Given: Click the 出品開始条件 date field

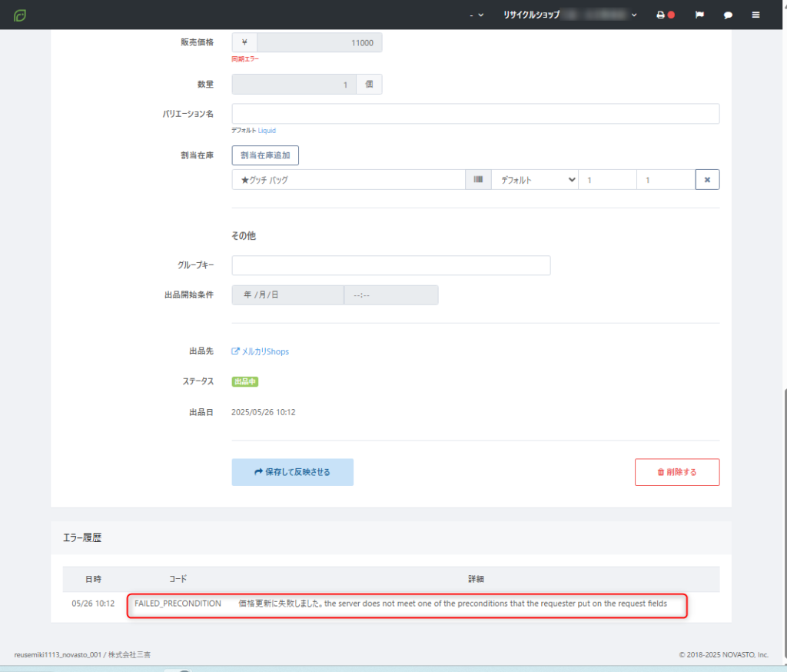Looking at the screenshot, I should [x=287, y=294].
